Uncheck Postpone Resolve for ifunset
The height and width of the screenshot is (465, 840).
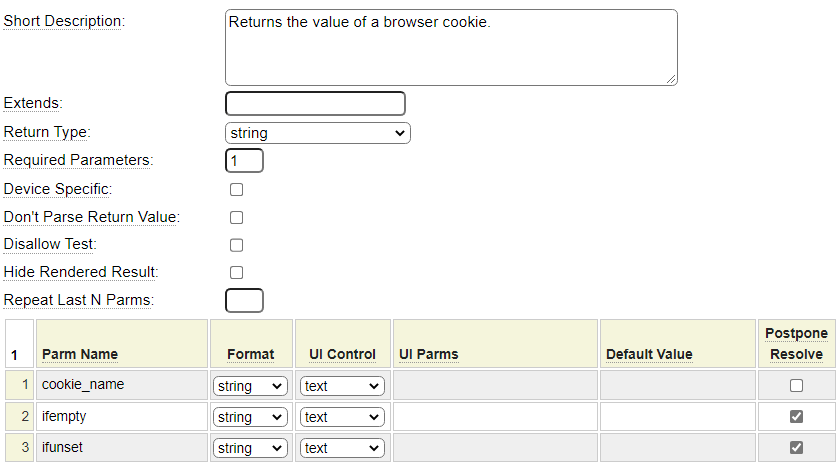(796, 448)
